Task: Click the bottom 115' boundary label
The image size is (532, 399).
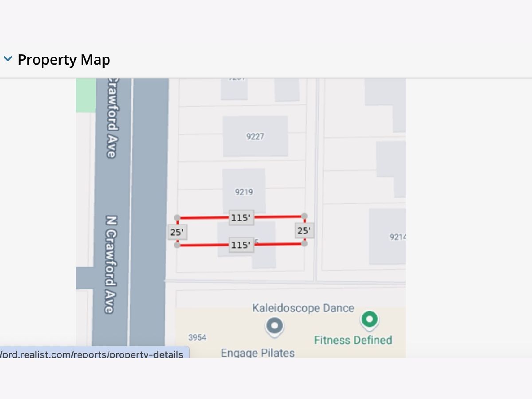Action: [x=241, y=245]
